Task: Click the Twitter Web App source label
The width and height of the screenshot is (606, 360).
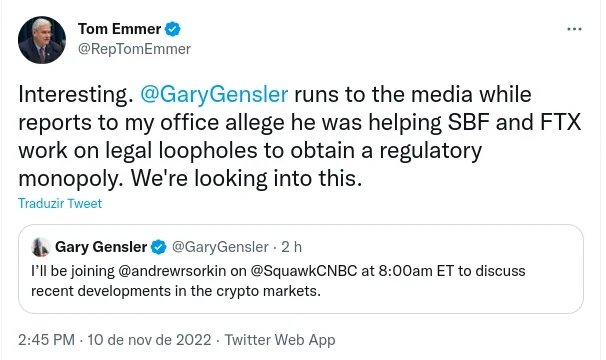Action: 280,340
